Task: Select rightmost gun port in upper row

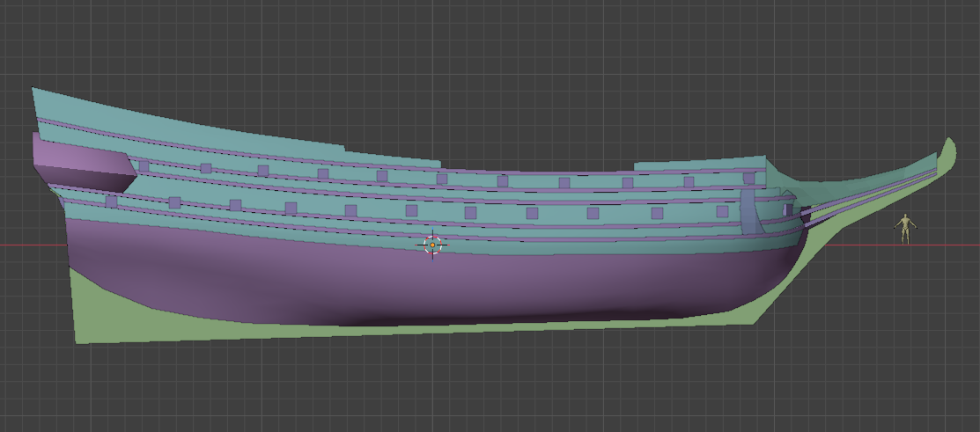Action: click(x=748, y=179)
